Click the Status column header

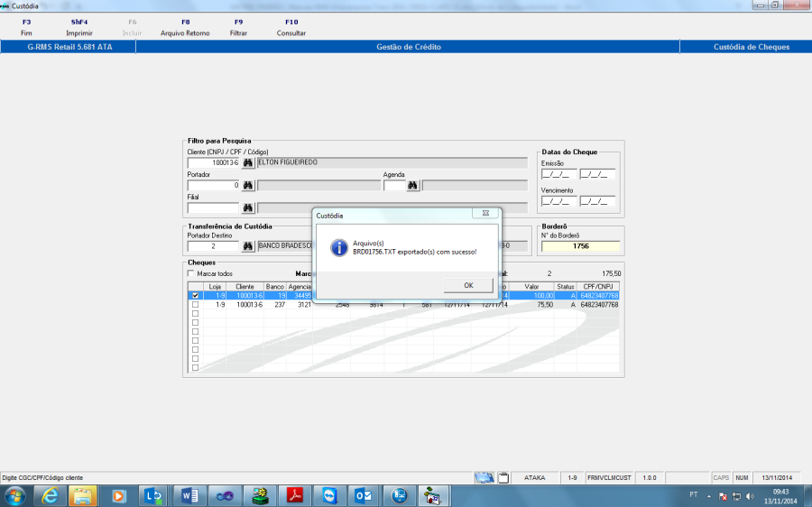coord(566,286)
